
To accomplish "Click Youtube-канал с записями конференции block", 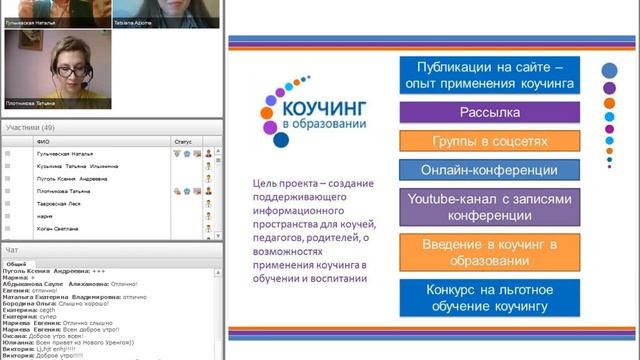I will (489, 207).
